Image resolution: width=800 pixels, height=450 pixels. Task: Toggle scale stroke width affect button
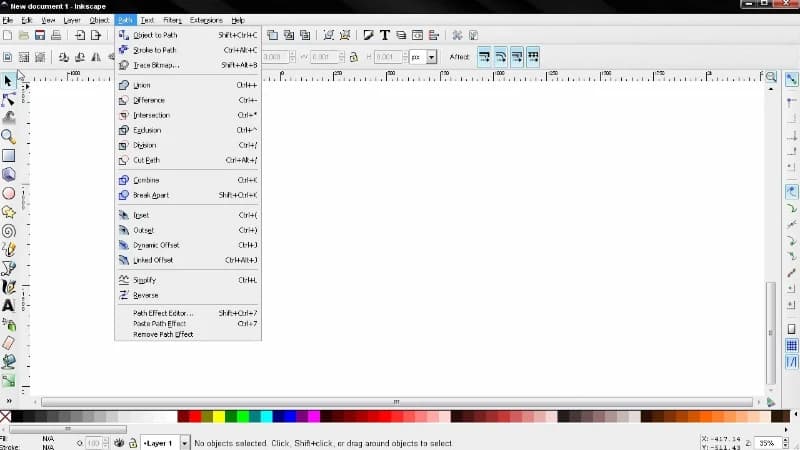pyautogui.click(x=484, y=57)
